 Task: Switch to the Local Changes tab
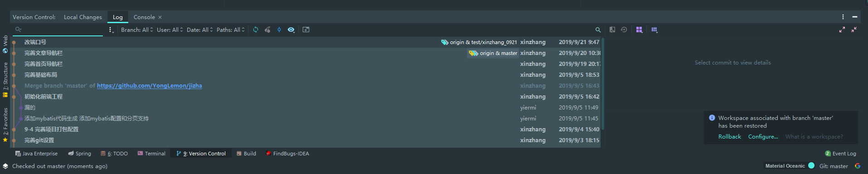tap(83, 17)
